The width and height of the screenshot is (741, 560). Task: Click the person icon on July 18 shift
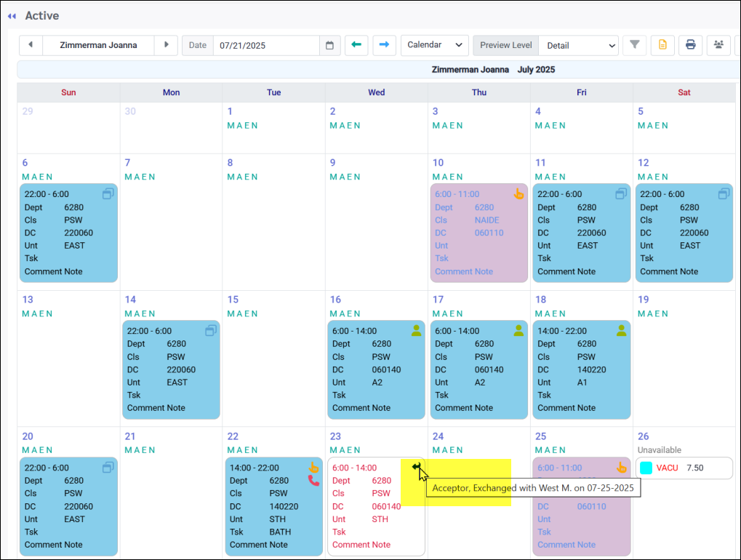[x=621, y=331]
